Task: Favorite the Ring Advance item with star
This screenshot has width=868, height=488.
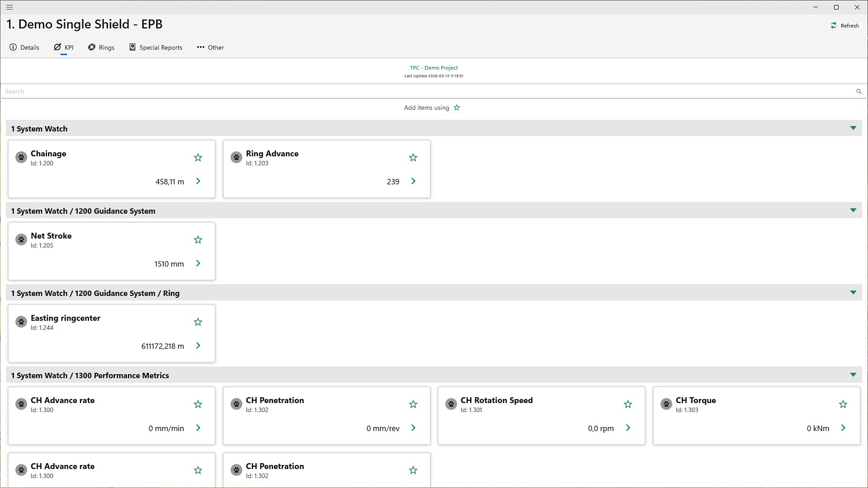Action: 413,158
